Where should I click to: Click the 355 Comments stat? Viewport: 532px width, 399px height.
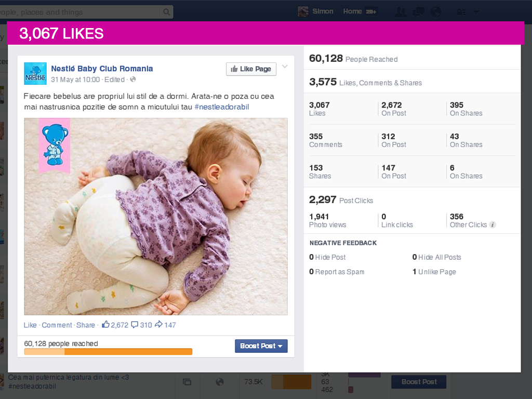326,140
